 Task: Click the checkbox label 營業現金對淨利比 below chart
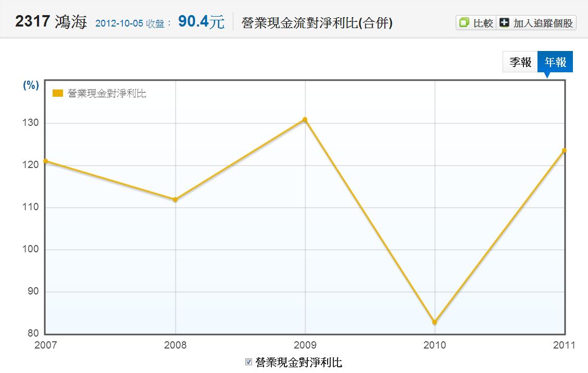299,362
